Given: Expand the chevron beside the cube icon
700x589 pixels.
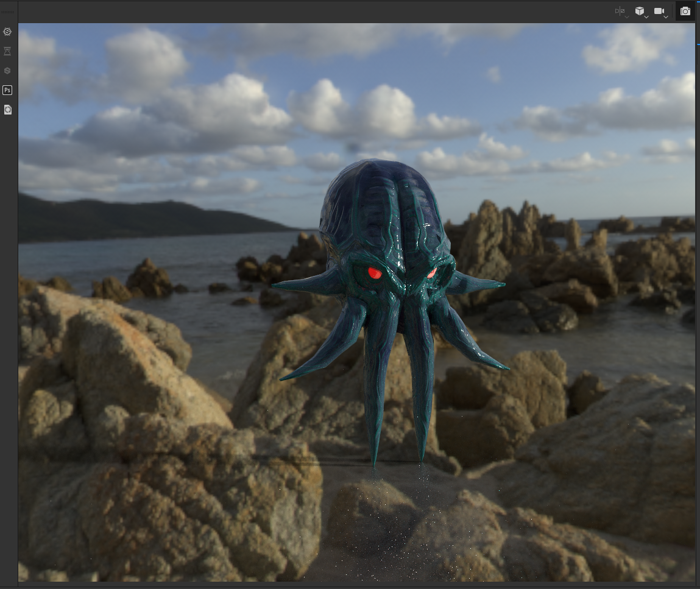Looking at the screenshot, I should (646, 17).
